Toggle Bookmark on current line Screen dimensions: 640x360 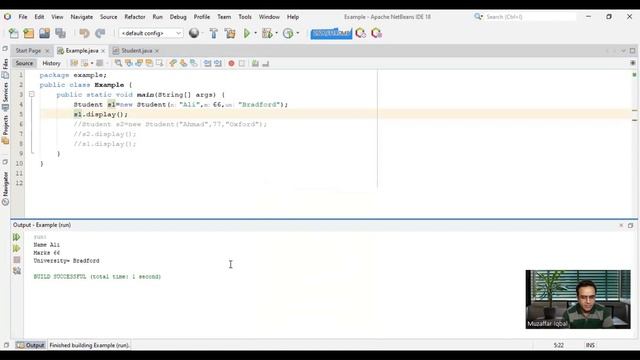[x=193, y=63]
